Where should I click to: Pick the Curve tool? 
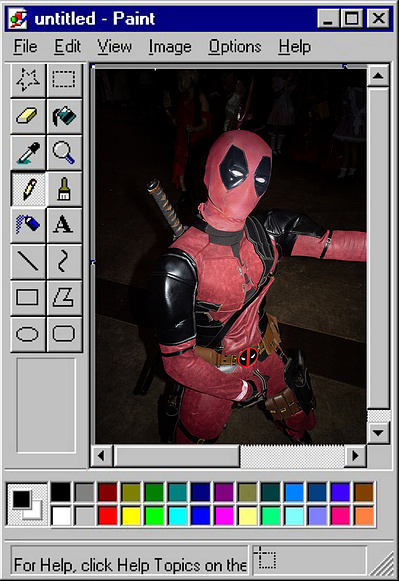coord(64,261)
